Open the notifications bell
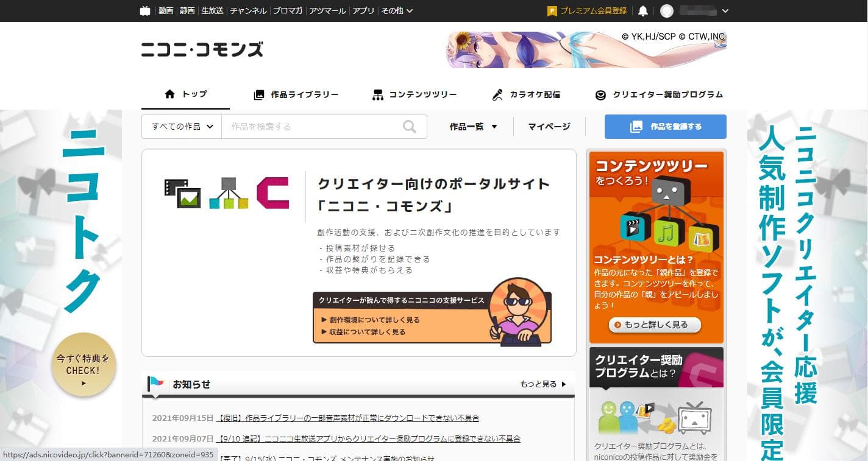 pos(643,10)
